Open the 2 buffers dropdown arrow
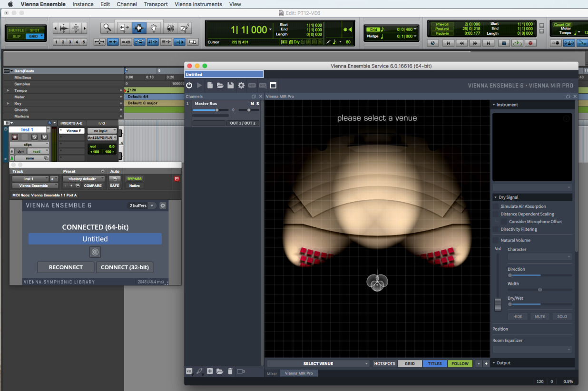The height and width of the screenshot is (391, 588). point(152,205)
